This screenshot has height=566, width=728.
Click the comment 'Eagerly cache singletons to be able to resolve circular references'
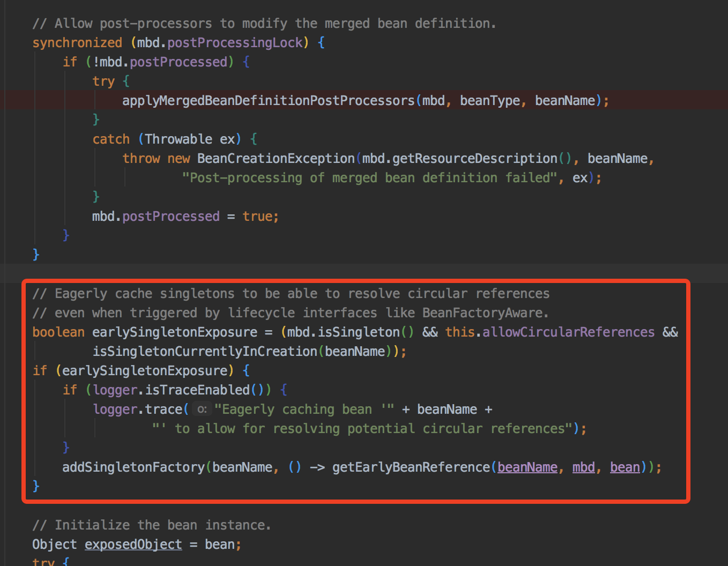291,294
